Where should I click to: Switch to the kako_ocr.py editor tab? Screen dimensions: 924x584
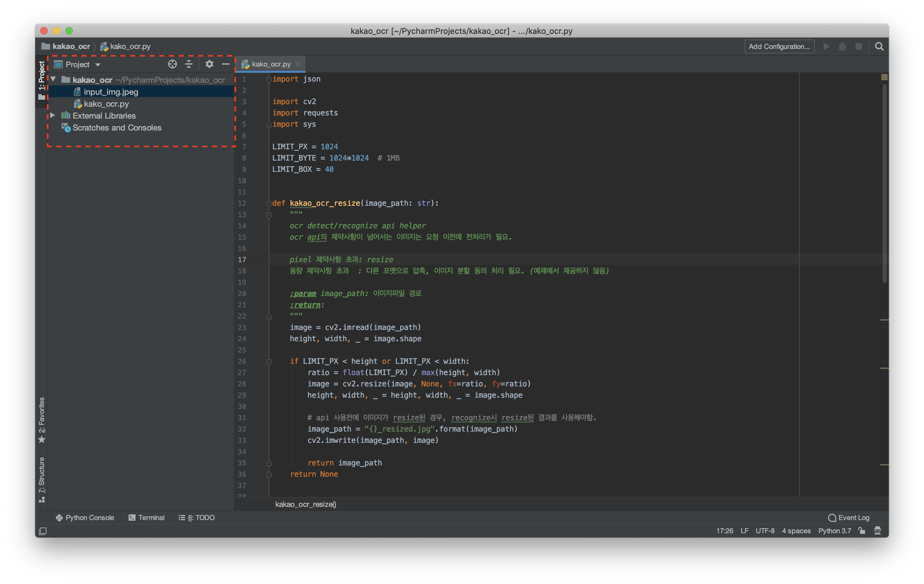coord(271,64)
